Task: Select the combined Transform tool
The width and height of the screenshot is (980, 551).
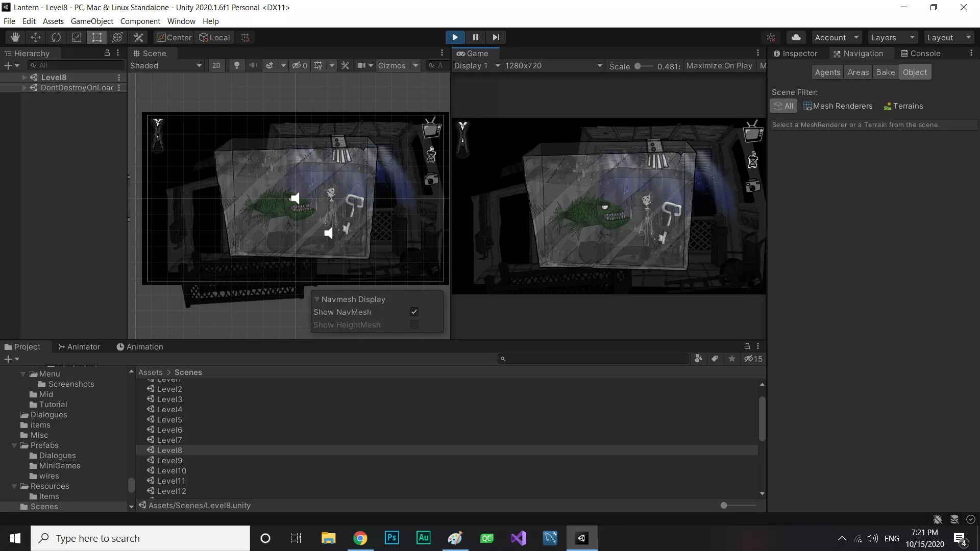Action: 117,37
